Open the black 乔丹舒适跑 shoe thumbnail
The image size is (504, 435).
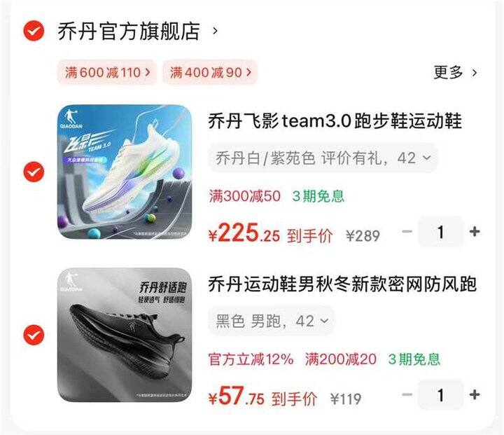tap(125, 335)
